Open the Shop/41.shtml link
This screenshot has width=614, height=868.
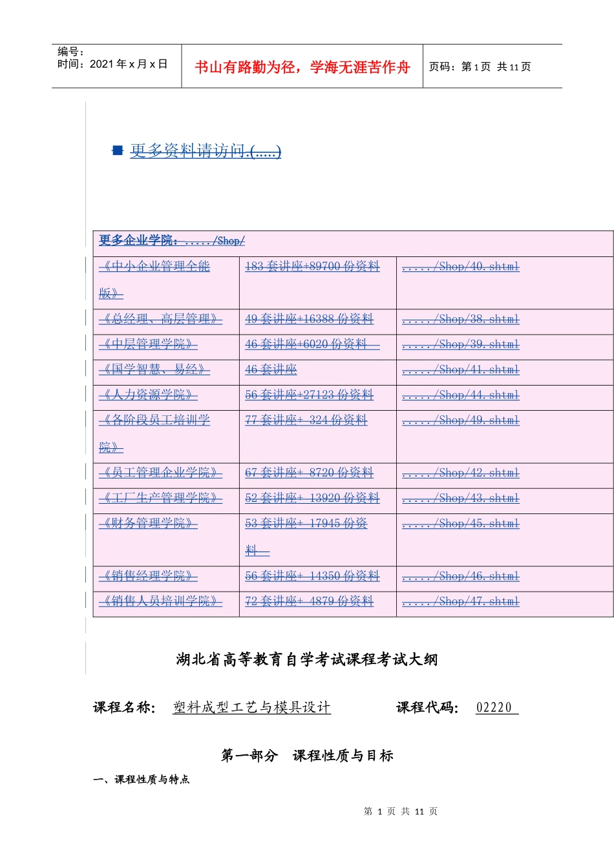461,369
